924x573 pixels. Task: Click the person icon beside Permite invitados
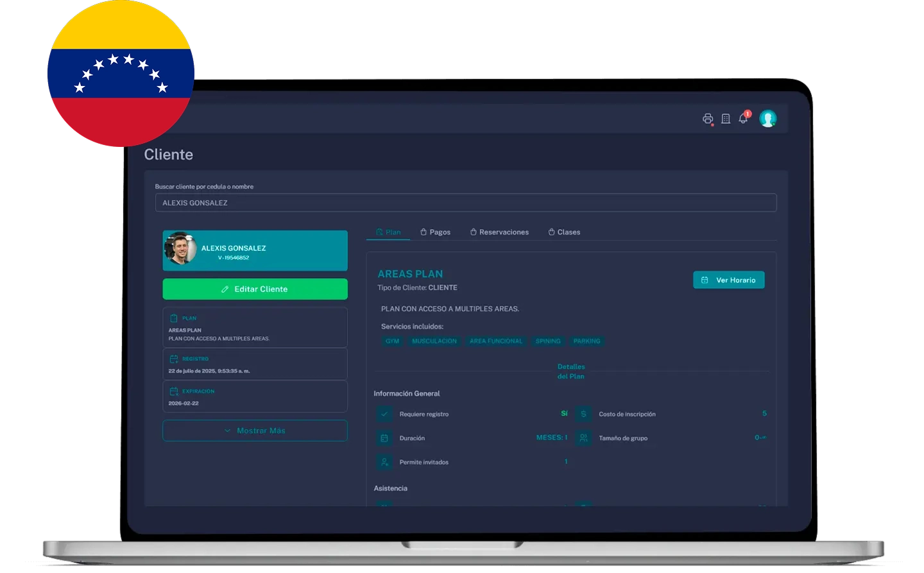[x=385, y=461]
